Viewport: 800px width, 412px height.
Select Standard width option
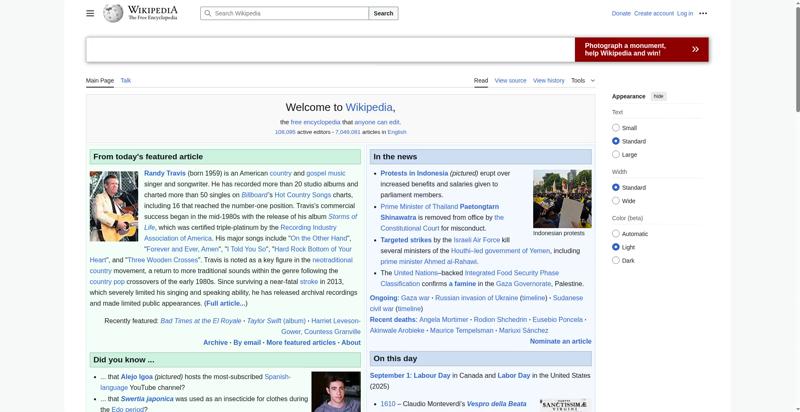click(616, 187)
